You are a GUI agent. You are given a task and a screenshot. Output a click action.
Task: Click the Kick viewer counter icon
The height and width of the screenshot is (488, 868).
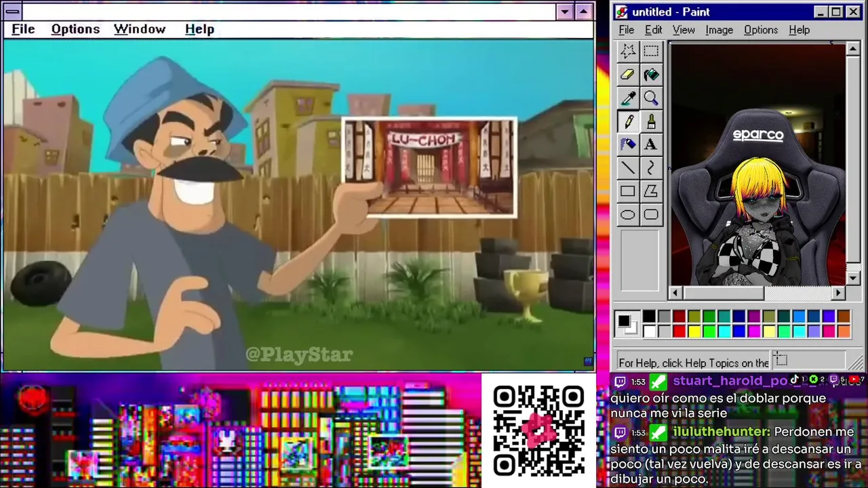point(814,380)
